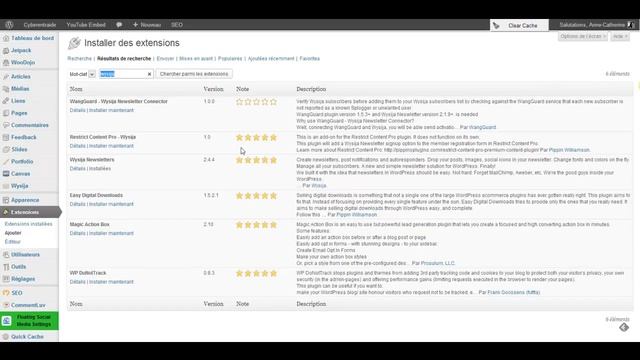This screenshot has height=360, width=640.
Task: Click the Pippin Williamson author link for Restrict Content
Action: 569,150
